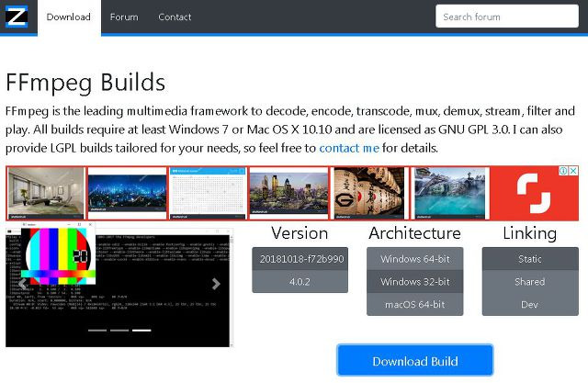Viewport: 588px width, 383px height.
Task: Choose macOS 64-bit architecture
Action: coord(414,304)
